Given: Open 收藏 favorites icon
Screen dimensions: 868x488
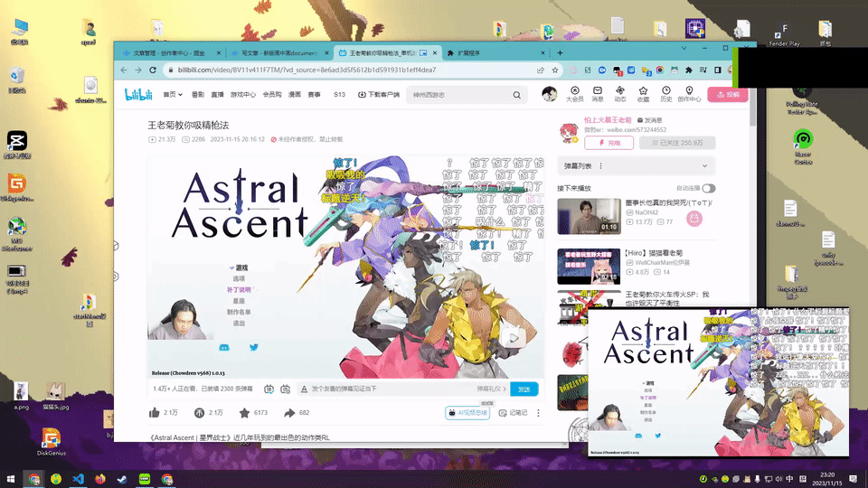Looking at the screenshot, I should pos(643,94).
